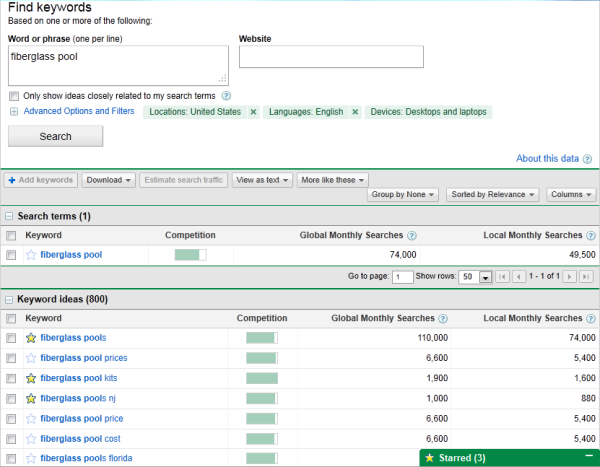
Task: Remove the Languages: English filter
Action: 354,112
